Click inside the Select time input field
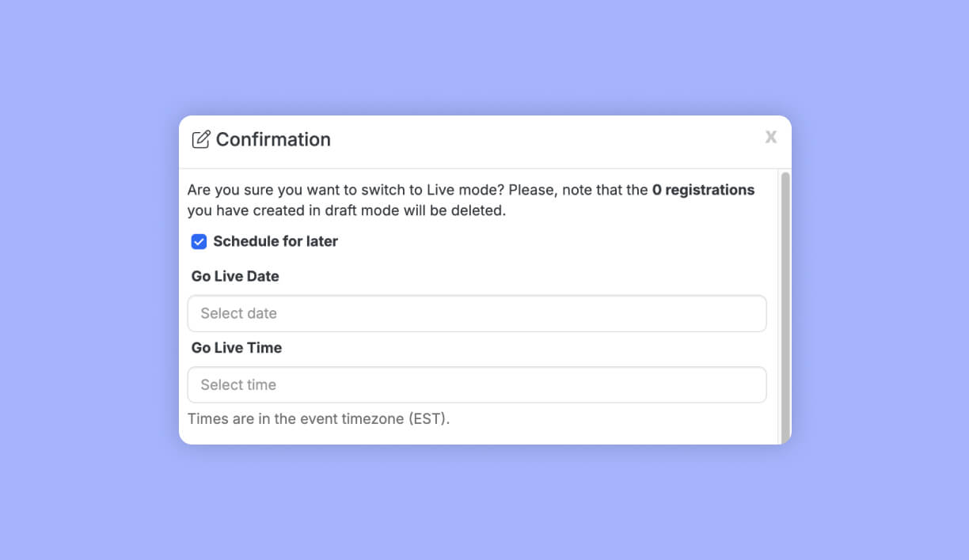Image resolution: width=969 pixels, height=560 pixels. click(477, 384)
